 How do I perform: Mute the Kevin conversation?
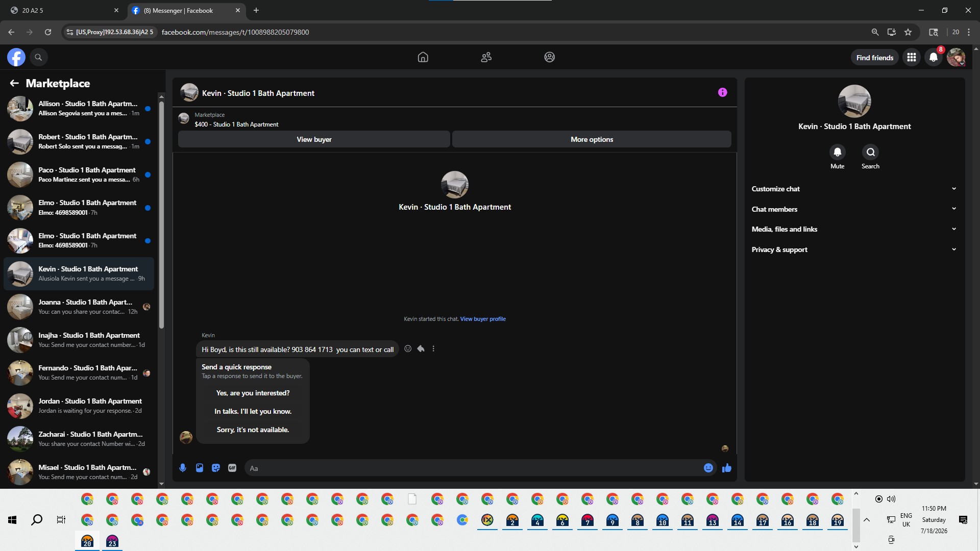[838, 152]
